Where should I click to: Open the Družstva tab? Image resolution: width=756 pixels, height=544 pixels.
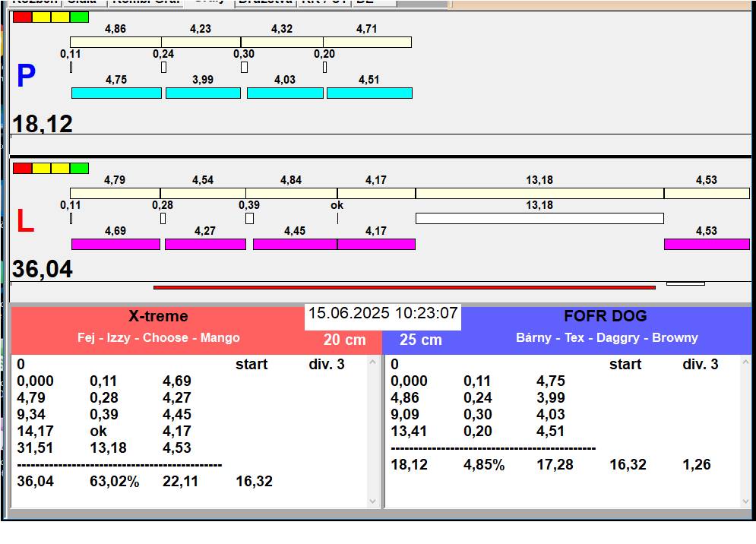264,2
